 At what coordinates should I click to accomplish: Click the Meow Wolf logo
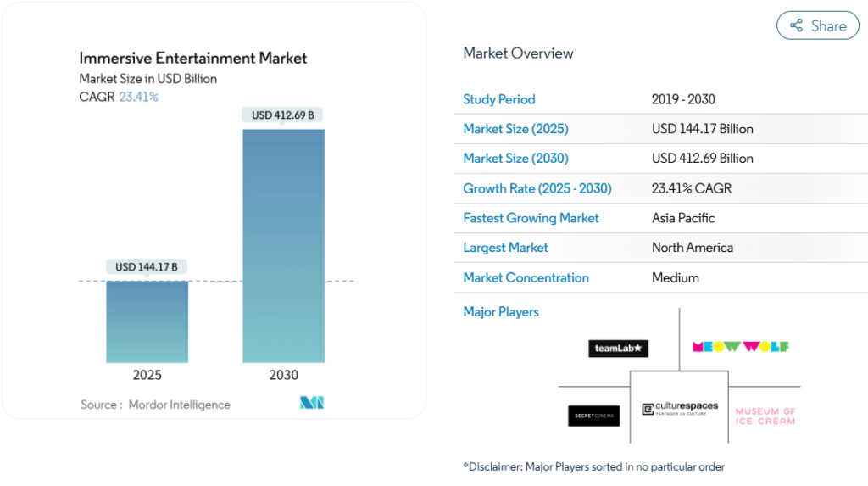pos(740,347)
